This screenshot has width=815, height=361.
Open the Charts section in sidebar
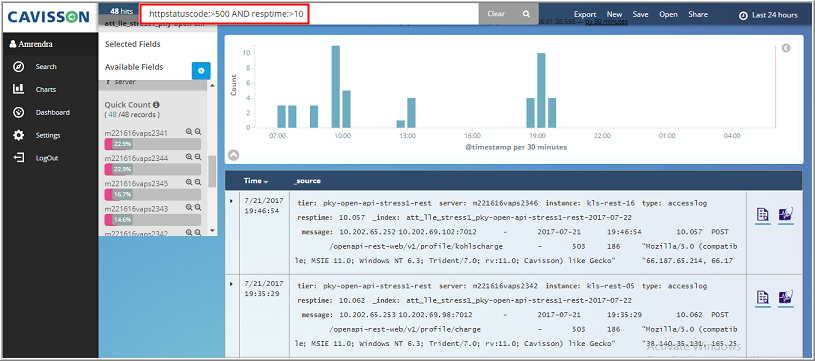point(46,89)
